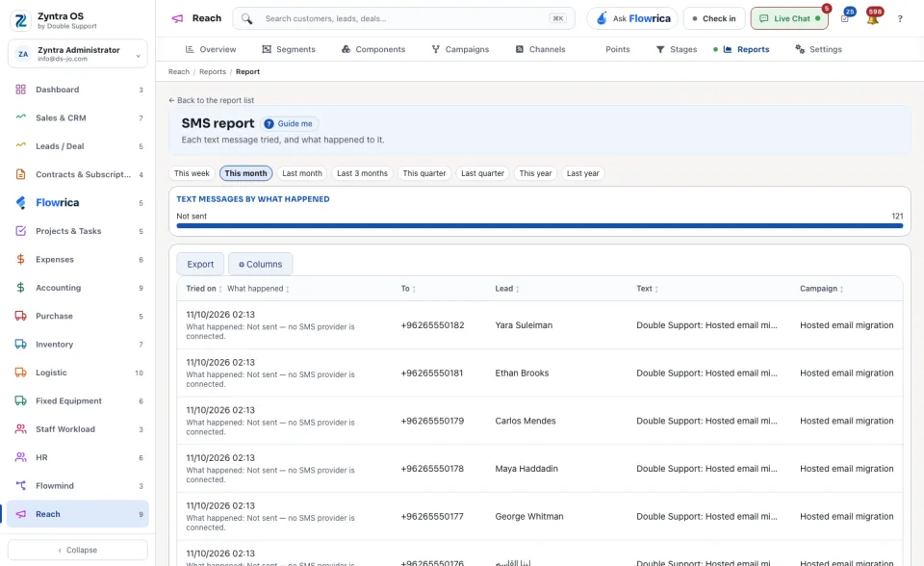
Task: Select the Last month filter
Action: (x=302, y=173)
